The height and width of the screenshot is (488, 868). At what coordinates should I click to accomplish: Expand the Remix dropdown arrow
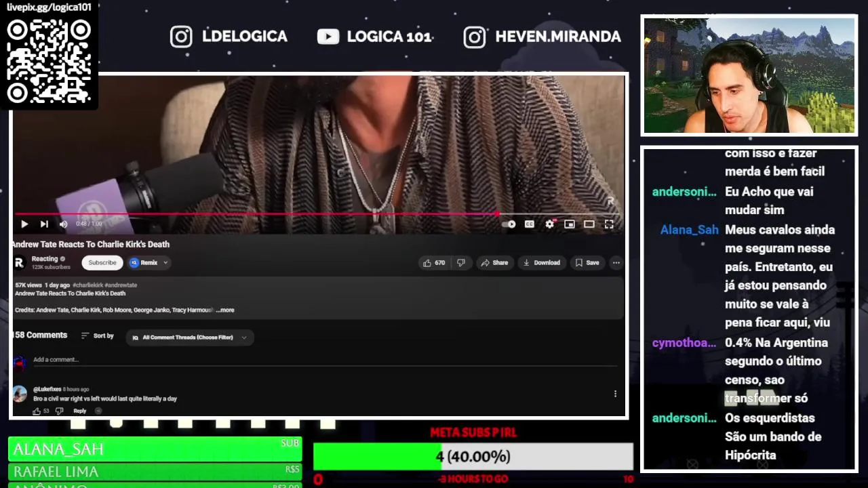point(165,263)
